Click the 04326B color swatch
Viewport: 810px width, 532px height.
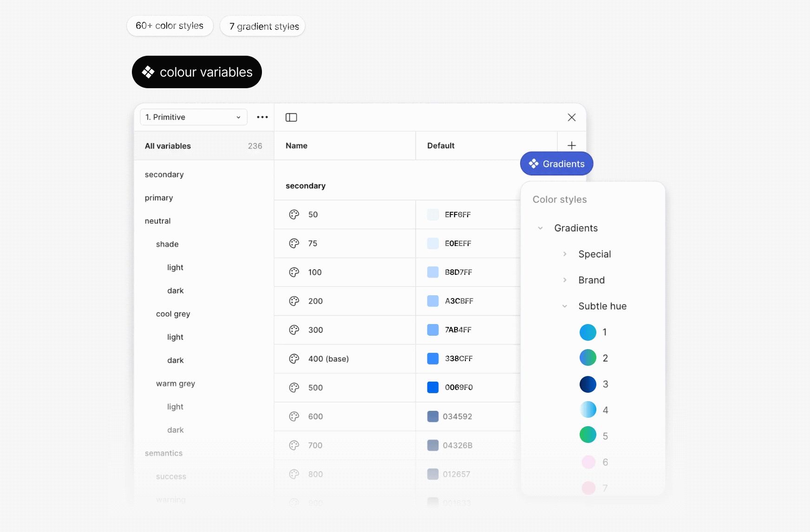(433, 445)
